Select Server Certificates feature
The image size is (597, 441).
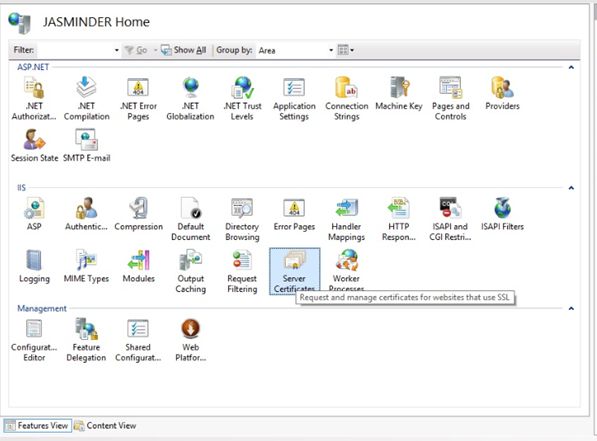coord(294,271)
